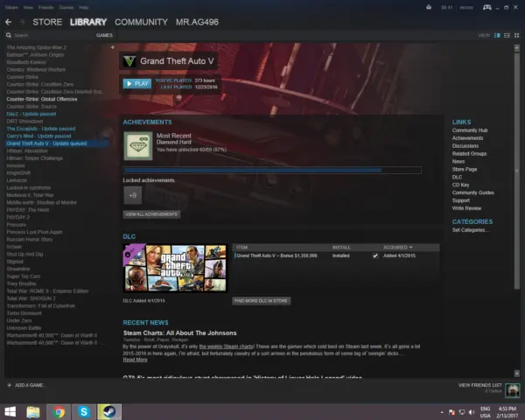The width and height of the screenshot is (525, 420).
Task: Open the account name dropdown
Action: [467, 5]
